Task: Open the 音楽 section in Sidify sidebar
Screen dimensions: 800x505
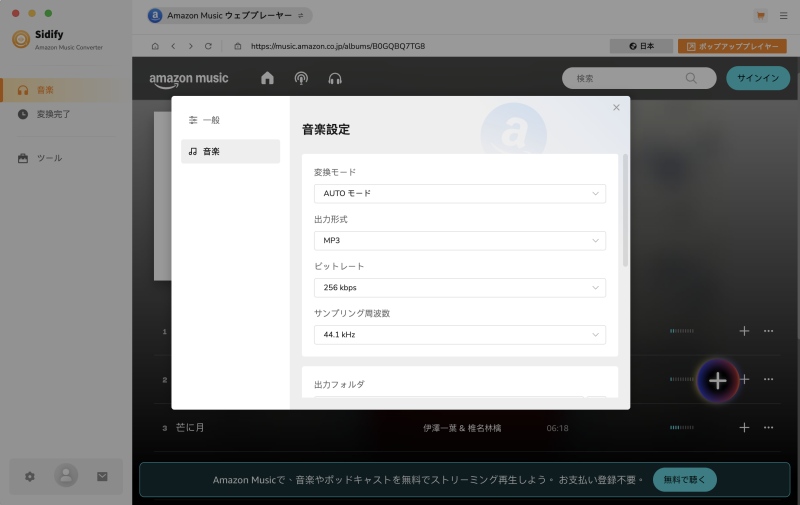Action: (65, 90)
